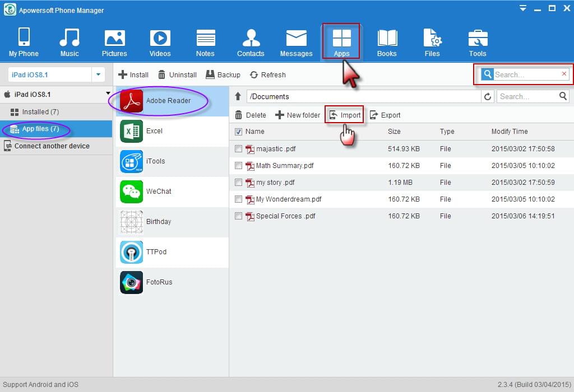The height and width of the screenshot is (392, 574).
Task: Open FotoRus app files
Action: (x=161, y=282)
